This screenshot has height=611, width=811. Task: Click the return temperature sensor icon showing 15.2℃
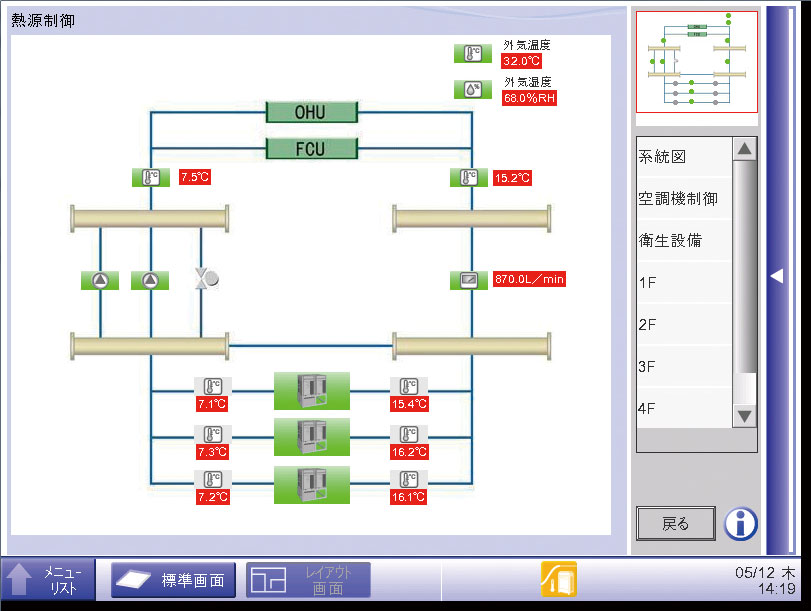click(469, 177)
